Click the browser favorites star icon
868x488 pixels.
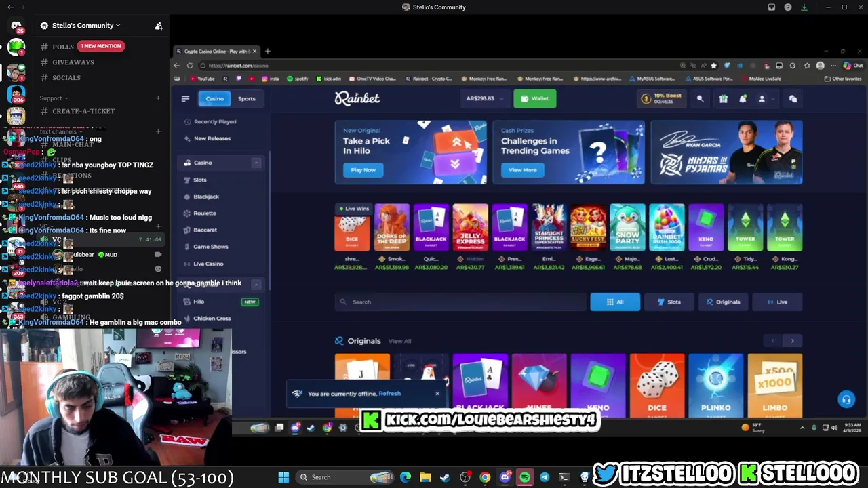click(x=713, y=66)
